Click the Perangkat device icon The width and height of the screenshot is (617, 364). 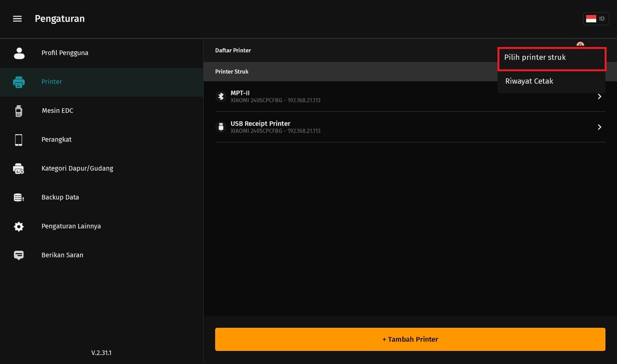click(19, 140)
